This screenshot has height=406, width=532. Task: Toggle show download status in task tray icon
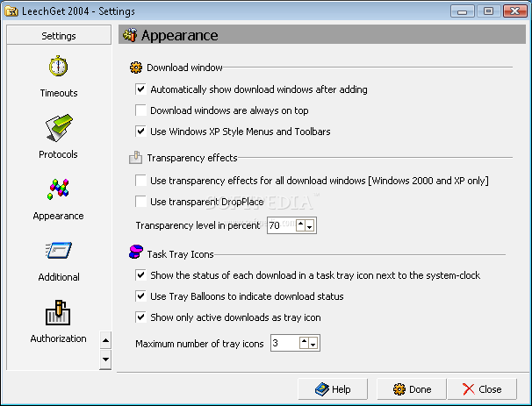coord(140,275)
